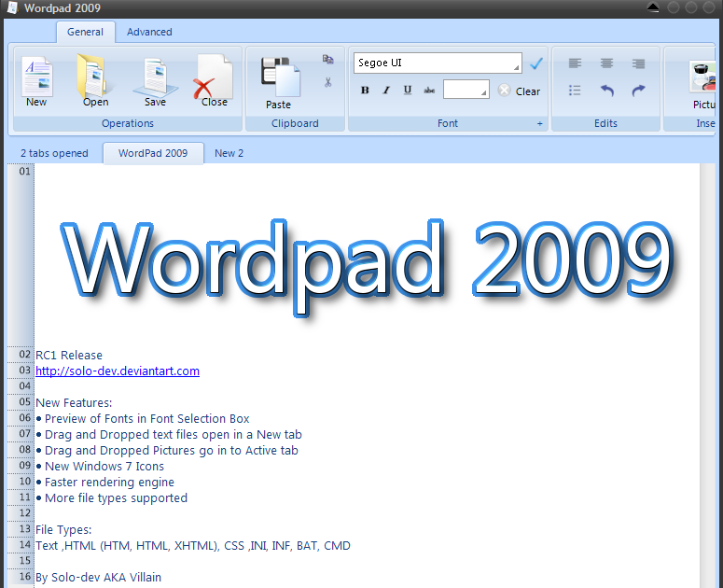The width and height of the screenshot is (723, 588).
Task: Click the line number 01 in the margin
Action: tap(25, 172)
